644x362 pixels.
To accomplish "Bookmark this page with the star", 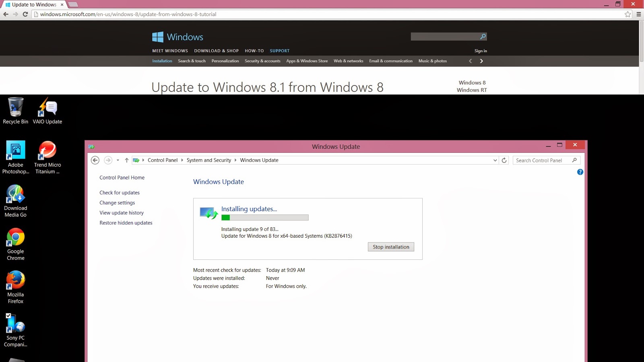I will (x=627, y=14).
